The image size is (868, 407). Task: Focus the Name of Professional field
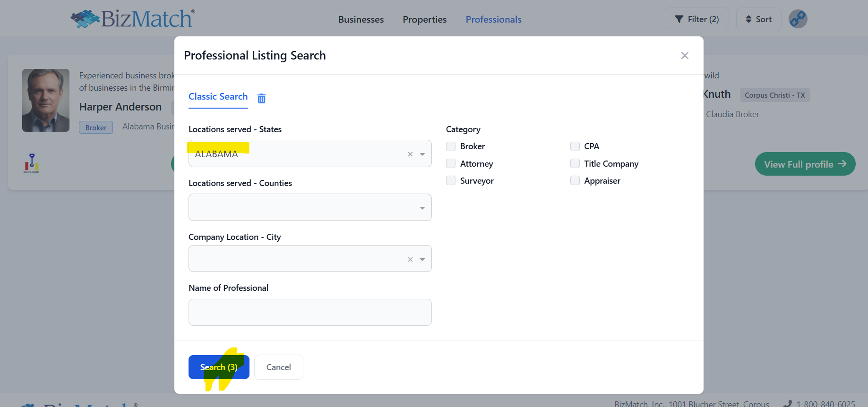[310, 313]
